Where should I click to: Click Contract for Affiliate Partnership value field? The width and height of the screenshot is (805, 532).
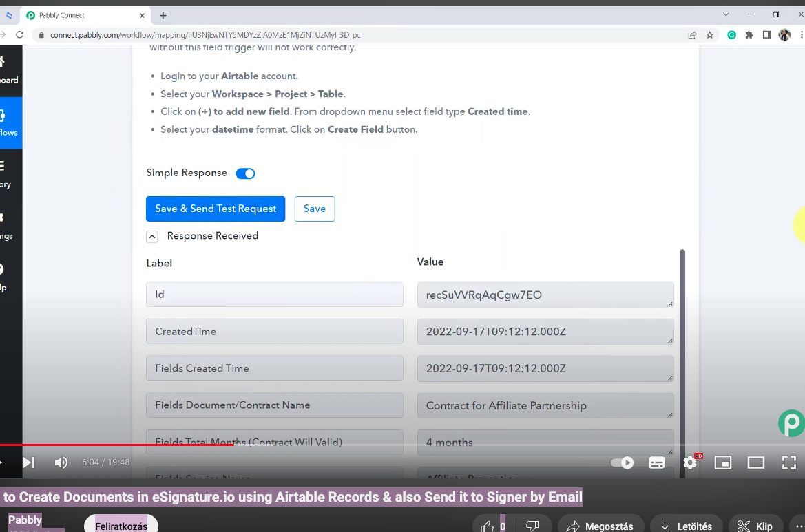545,405
